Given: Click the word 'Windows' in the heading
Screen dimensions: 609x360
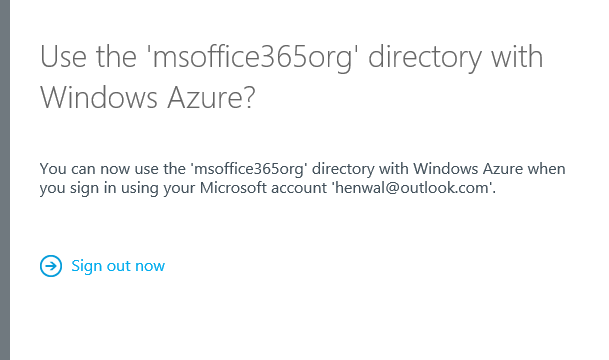Looking at the screenshot, I should click(99, 97).
